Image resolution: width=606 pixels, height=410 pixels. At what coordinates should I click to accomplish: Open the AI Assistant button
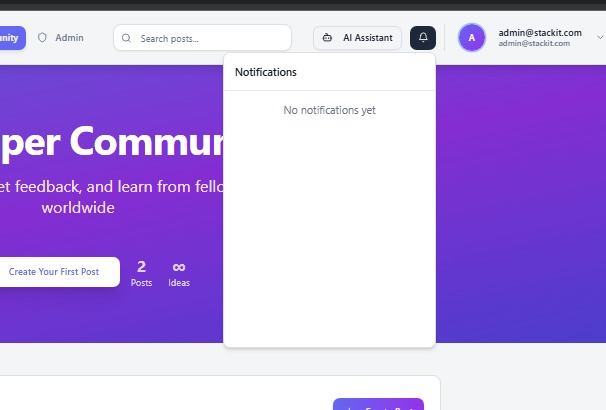point(357,38)
